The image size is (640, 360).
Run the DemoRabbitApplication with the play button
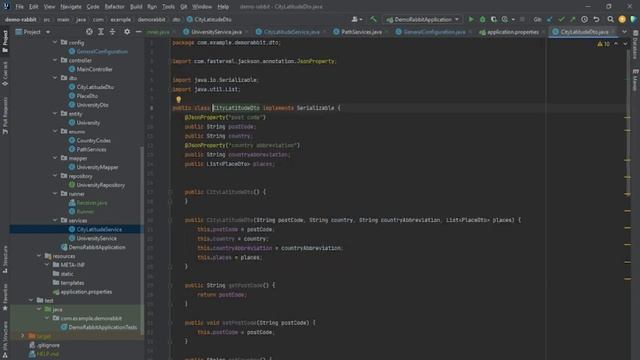point(471,19)
